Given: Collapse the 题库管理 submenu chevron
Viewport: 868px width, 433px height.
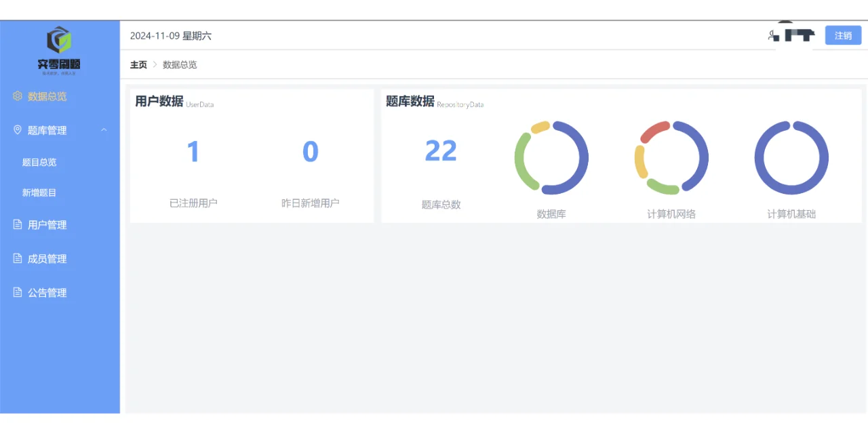Looking at the screenshot, I should (103, 130).
